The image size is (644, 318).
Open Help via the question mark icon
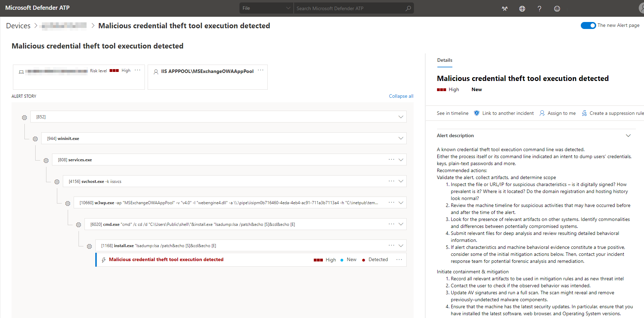(540, 8)
